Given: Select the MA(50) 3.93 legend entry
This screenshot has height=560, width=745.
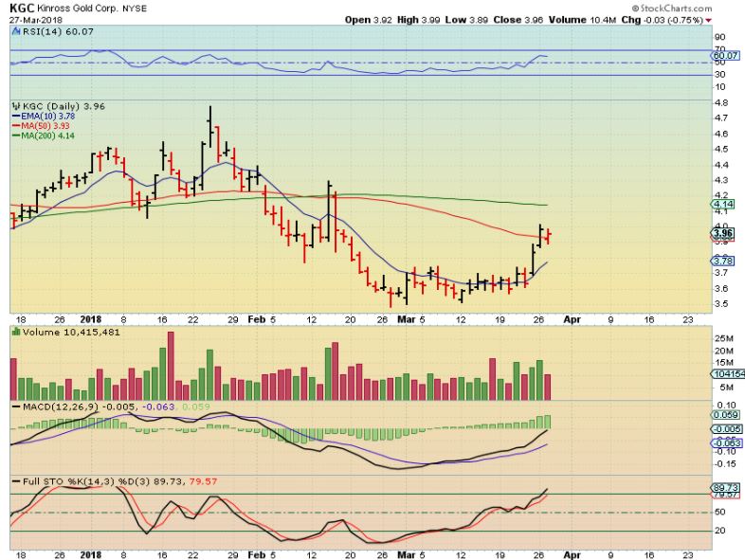Looking at the screenshot, I should pyautogui.click(x=41, y=126).
